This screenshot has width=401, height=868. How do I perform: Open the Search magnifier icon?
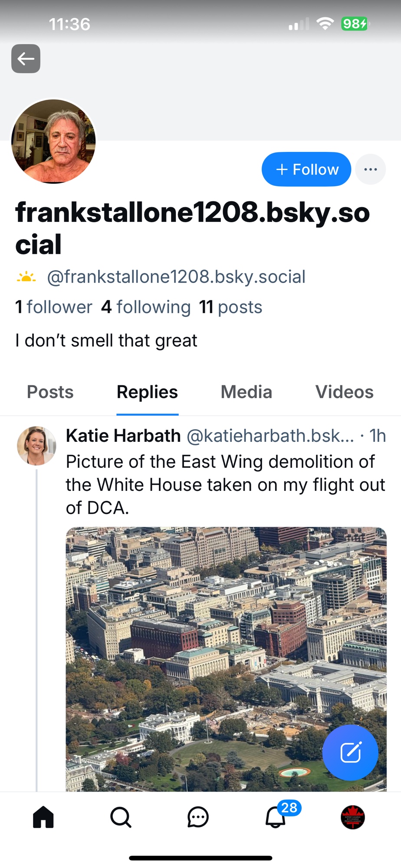tap(120, 817)
